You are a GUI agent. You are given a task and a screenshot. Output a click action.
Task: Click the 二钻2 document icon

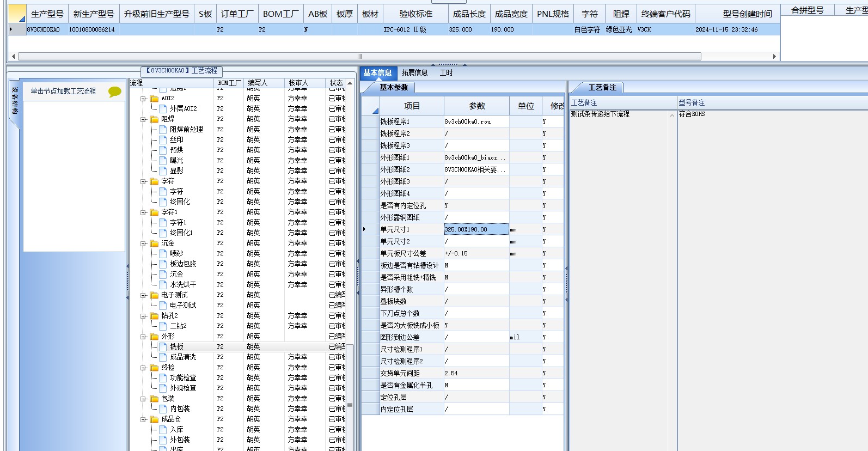tap(163, 326)
